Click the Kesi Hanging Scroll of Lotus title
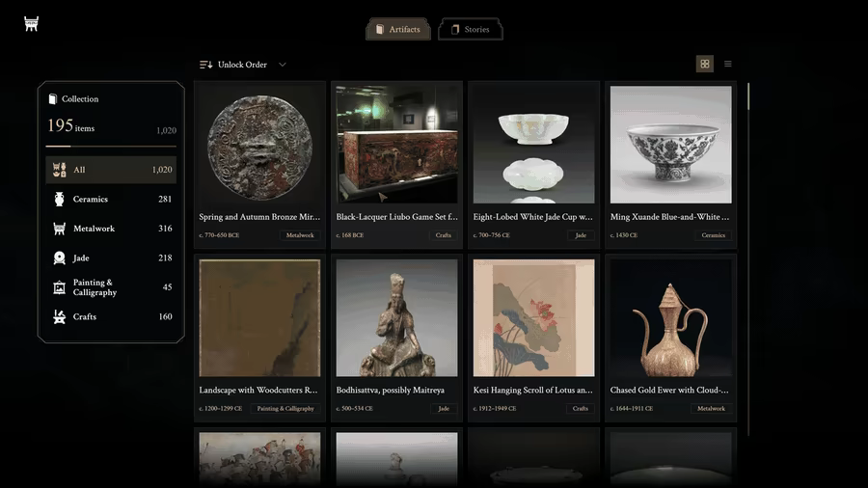Screen dimensions: 868x488 point(532,390)
